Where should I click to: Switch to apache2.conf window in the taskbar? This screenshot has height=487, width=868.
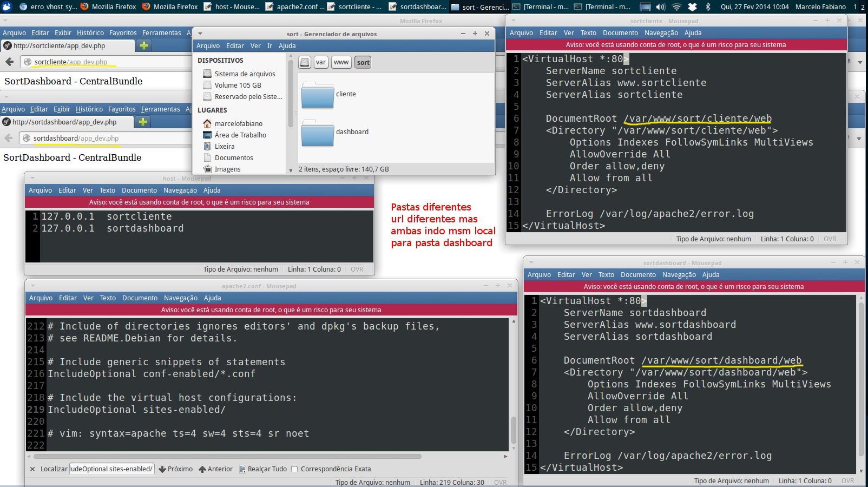coord(294,6)
